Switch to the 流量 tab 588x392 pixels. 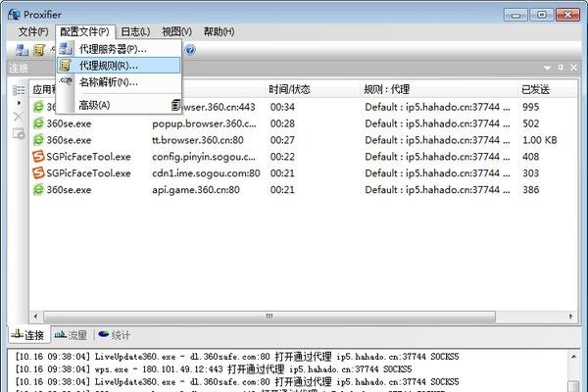(x=73, y=334)
